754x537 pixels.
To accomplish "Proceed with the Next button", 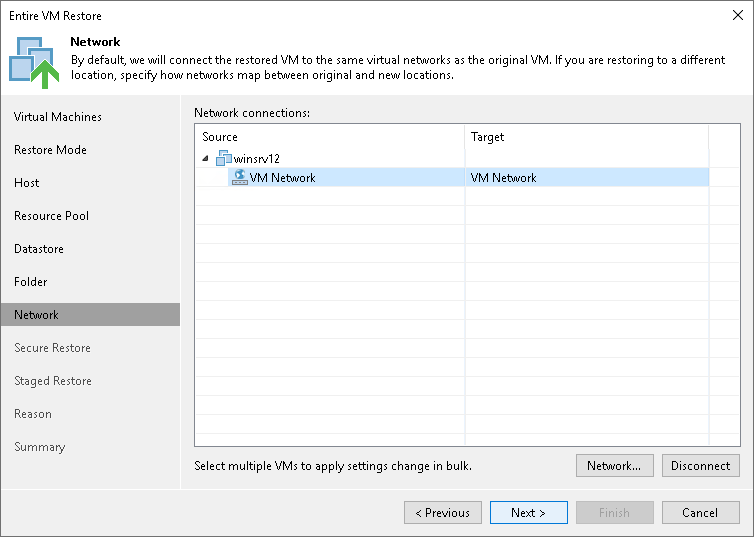I will click(x=528, y=512).
